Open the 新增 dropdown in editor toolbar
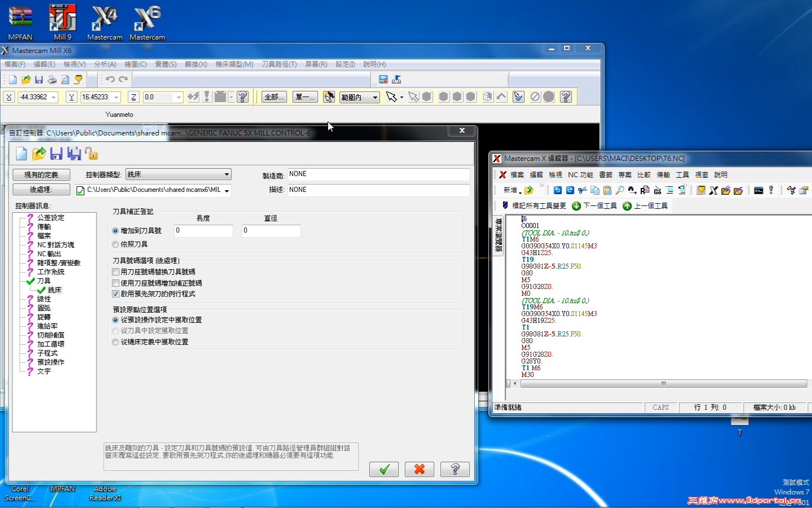 [x=520, y=192]
